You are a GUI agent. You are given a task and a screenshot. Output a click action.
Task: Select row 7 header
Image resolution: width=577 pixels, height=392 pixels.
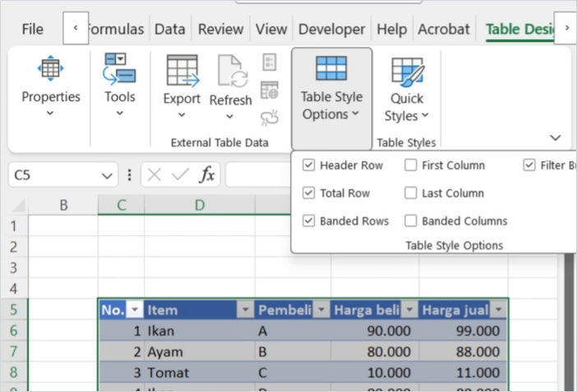click(x=14, y=352)
